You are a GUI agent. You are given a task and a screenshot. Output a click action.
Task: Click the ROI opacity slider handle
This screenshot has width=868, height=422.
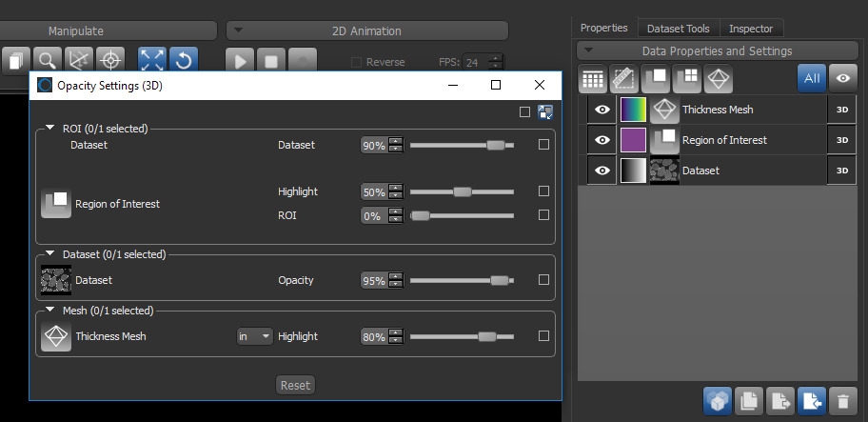419,215
